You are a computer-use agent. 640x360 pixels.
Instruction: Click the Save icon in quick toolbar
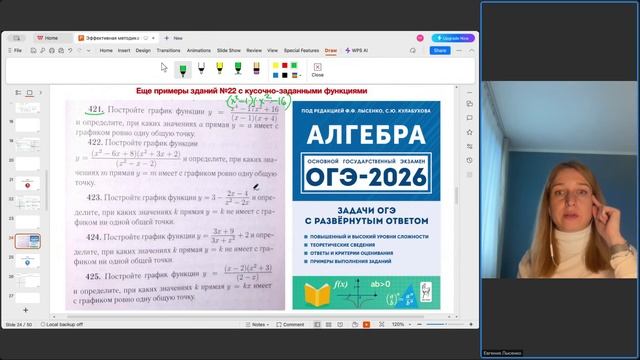33,51
